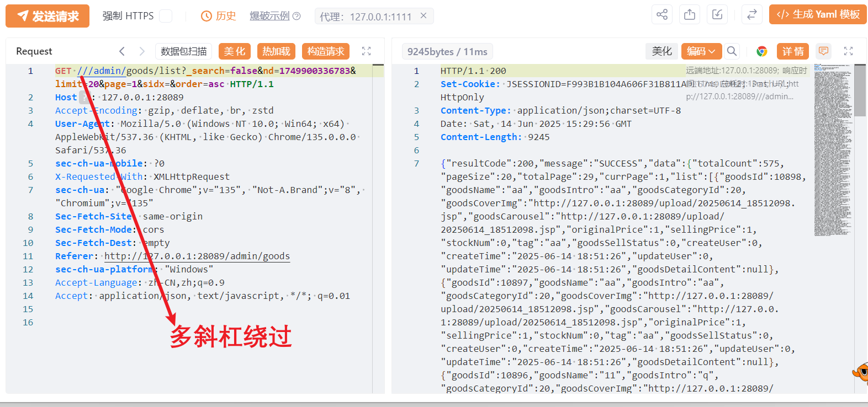Screen dimensions: 868x407
Task: Click the import icon in top toolbar
Action: 717,15
